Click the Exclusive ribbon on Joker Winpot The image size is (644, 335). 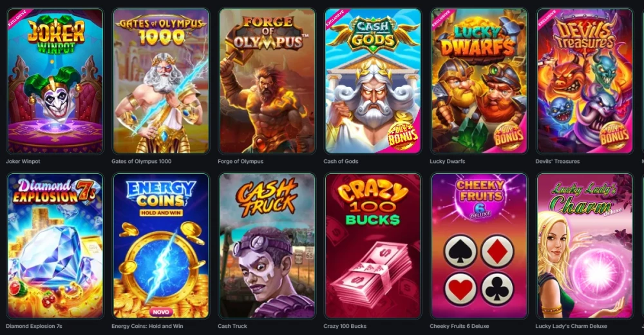click(17, 19)
